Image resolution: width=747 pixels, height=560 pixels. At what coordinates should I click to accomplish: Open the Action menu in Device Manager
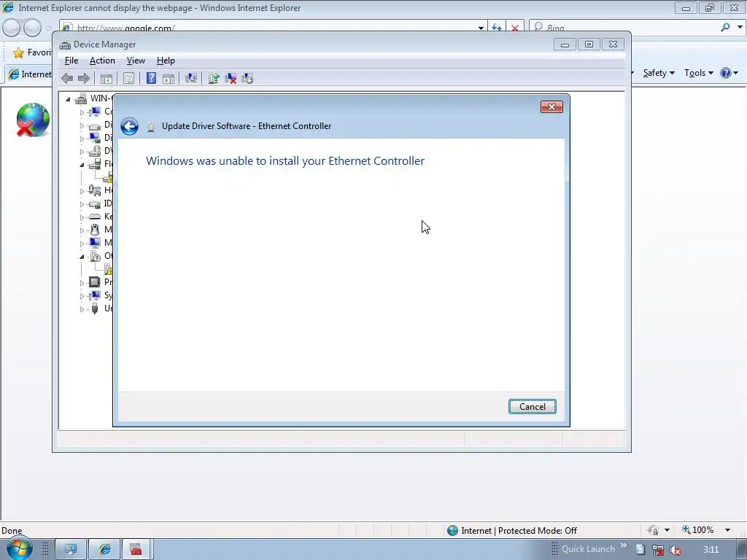pos(102,61)
